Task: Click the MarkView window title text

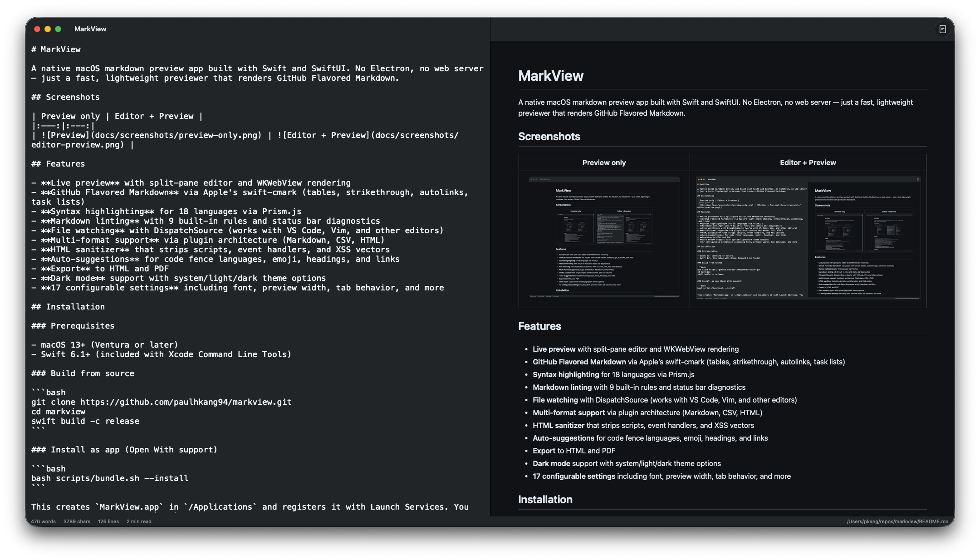Action: 90,29
